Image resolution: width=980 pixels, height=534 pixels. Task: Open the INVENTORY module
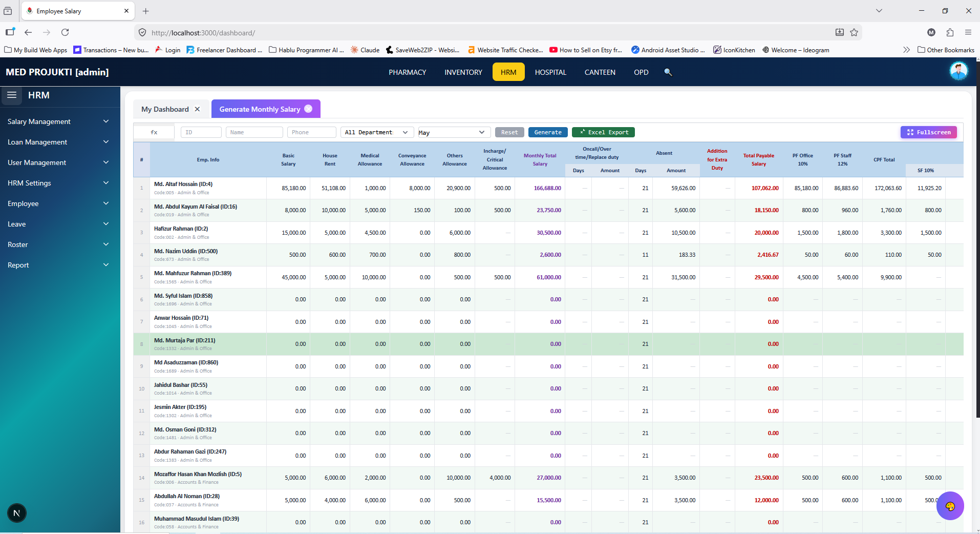point(463,72)
